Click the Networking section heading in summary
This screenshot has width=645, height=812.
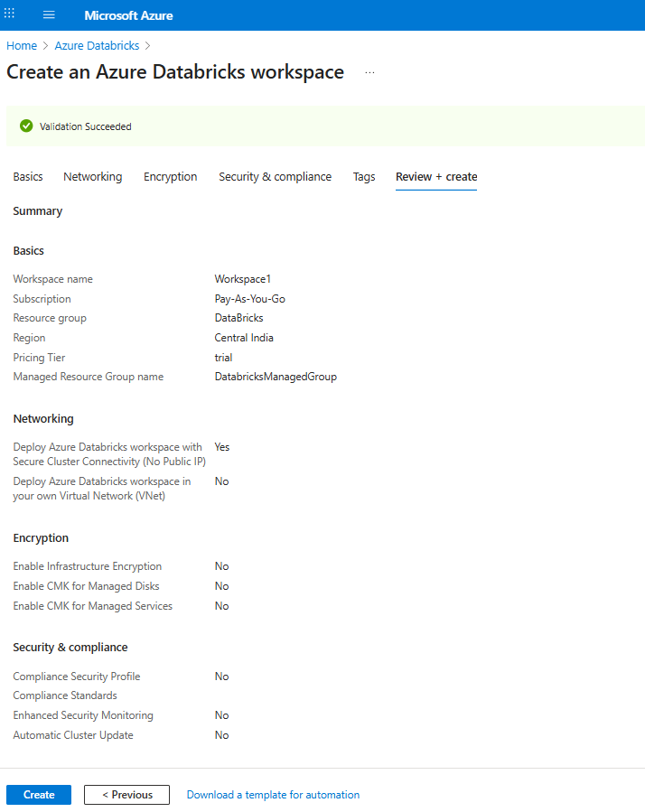click(x=43, y=418)
